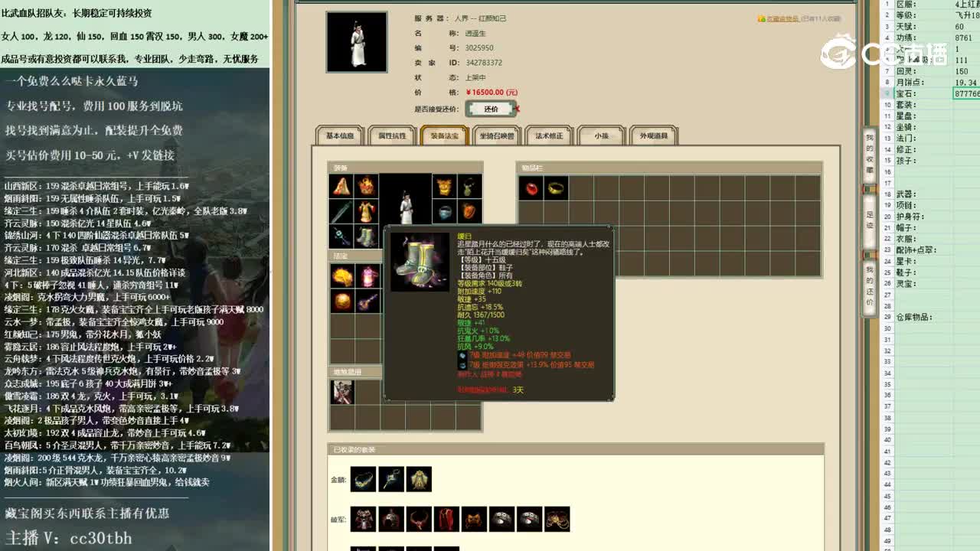
Task: Click the 收藏此物品 favorite link
Action: (x=779, y=19)
